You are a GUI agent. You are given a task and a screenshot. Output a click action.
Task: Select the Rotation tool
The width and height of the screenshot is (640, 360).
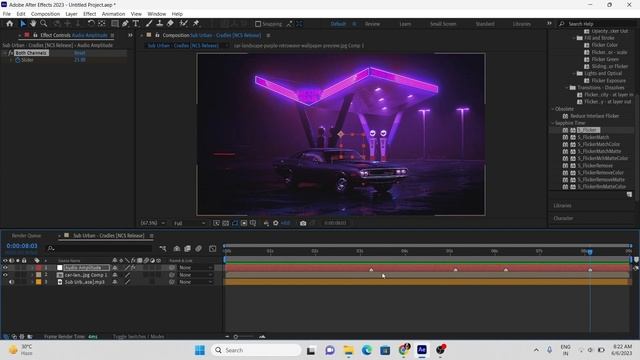click(x=91, y=24)
